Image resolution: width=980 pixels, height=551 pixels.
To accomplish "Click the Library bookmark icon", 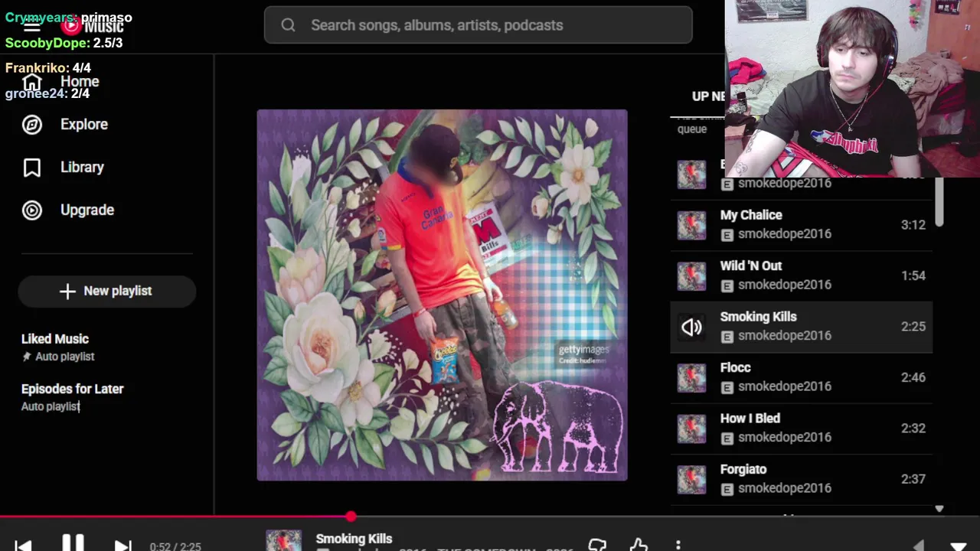I will tap(32, 168).
